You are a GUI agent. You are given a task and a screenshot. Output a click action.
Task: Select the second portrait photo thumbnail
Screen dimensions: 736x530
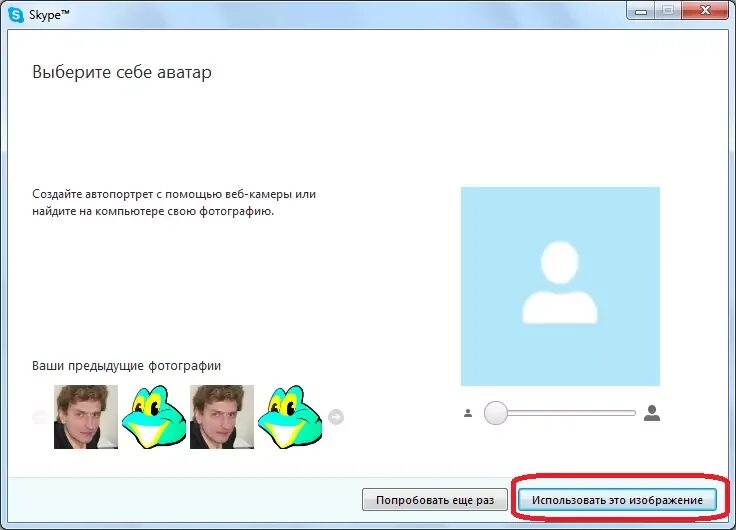point(222,417)
